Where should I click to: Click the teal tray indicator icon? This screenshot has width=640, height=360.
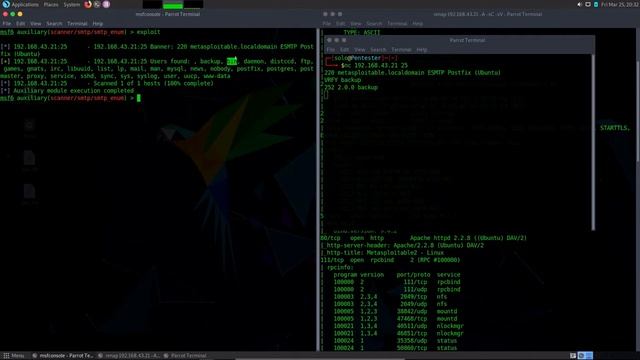point(596,4)
